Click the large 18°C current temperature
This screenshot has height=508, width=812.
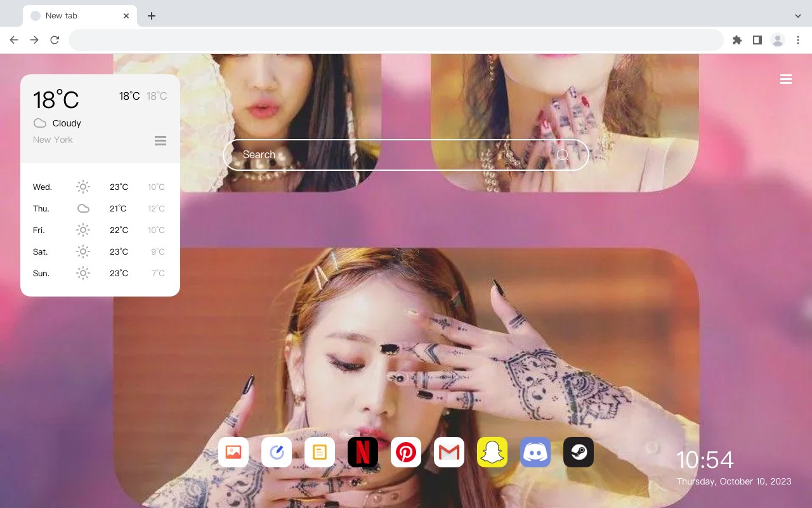(56, 100)
